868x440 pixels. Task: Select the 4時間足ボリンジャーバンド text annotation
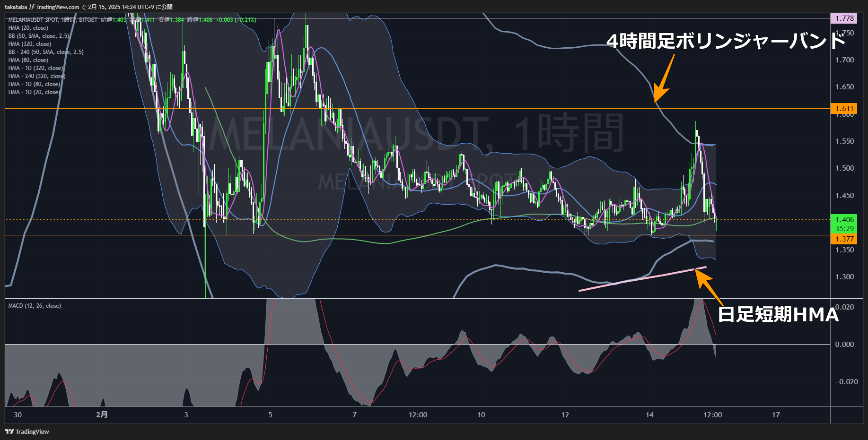coord(726,42)
